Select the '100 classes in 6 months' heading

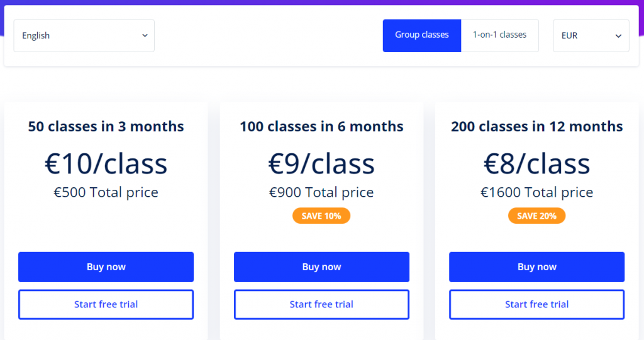[x=321, y=126]
